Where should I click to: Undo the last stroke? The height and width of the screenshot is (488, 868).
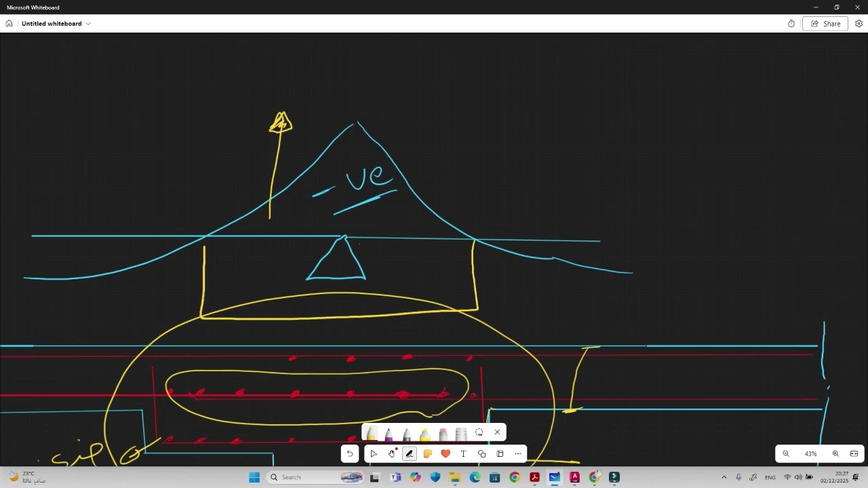(350, 454)
